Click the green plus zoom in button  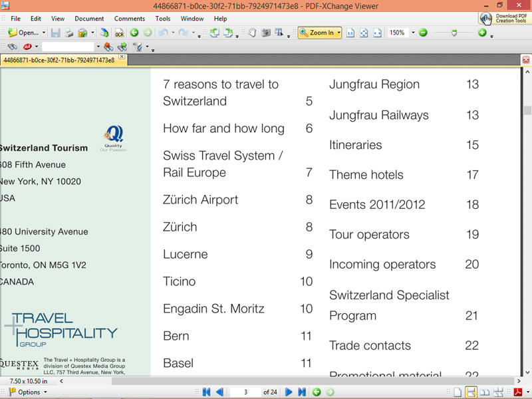pos(482,33)
